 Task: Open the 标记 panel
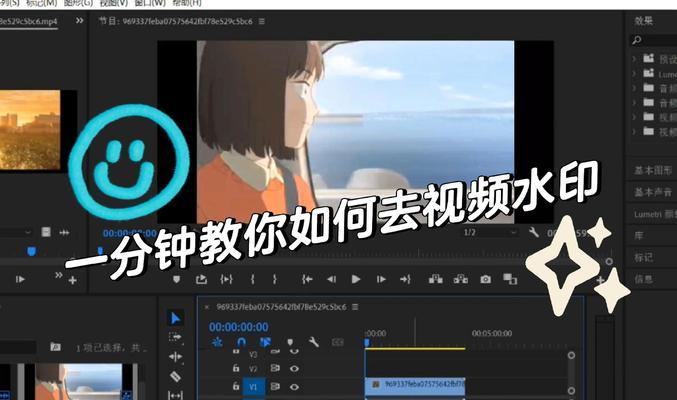pyautogui.click(x=643, y=257)
